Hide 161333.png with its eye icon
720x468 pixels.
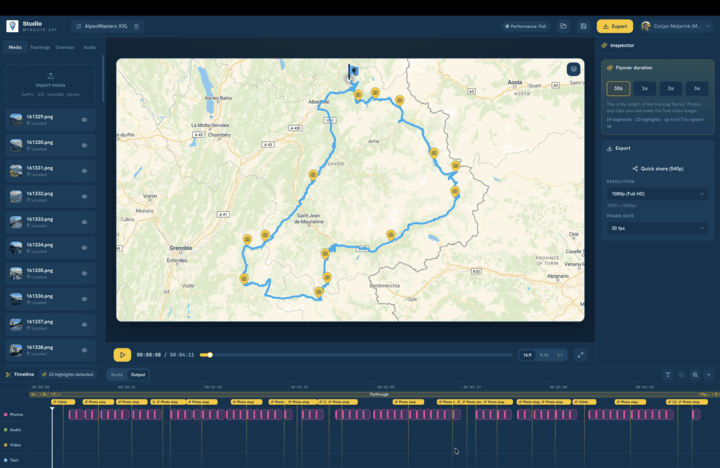(84, 222)
